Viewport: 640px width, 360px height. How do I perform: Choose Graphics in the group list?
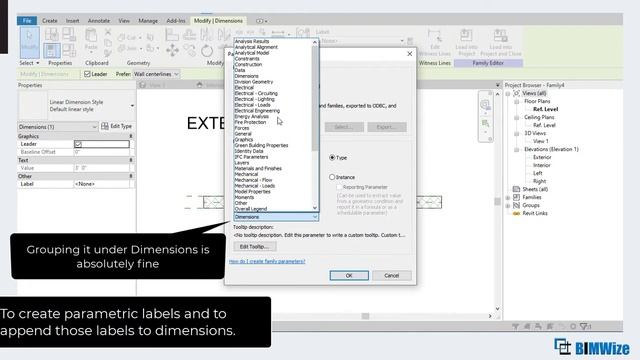244,140
